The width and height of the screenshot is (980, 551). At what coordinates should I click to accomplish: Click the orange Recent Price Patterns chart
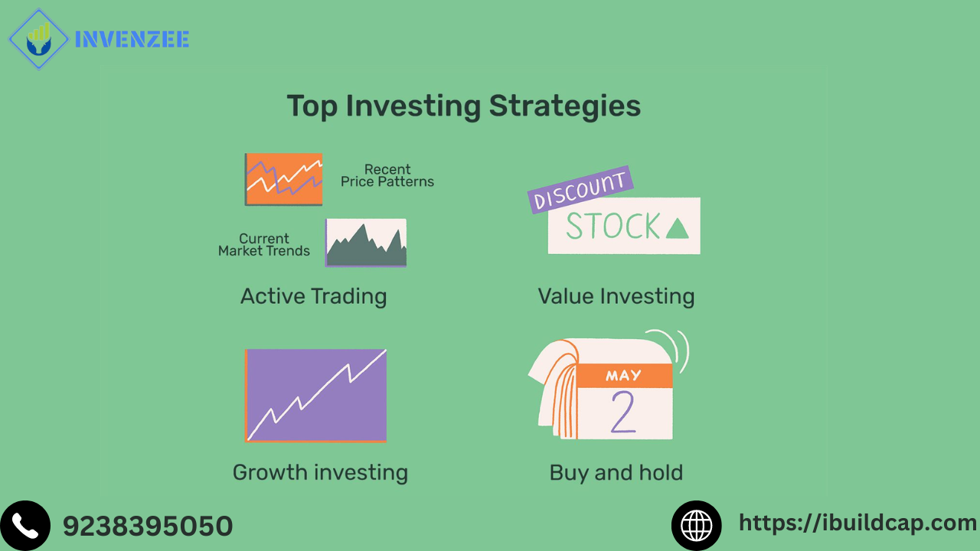tap(283, 179)
